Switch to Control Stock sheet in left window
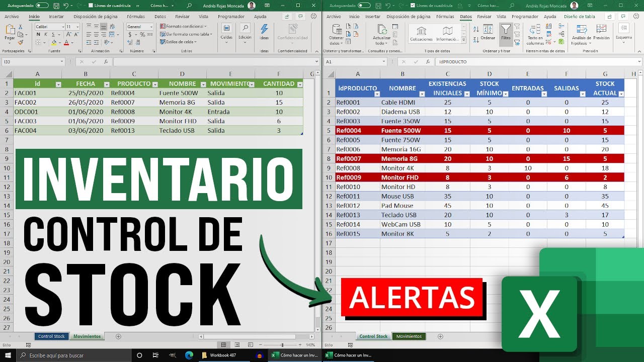 51,336
